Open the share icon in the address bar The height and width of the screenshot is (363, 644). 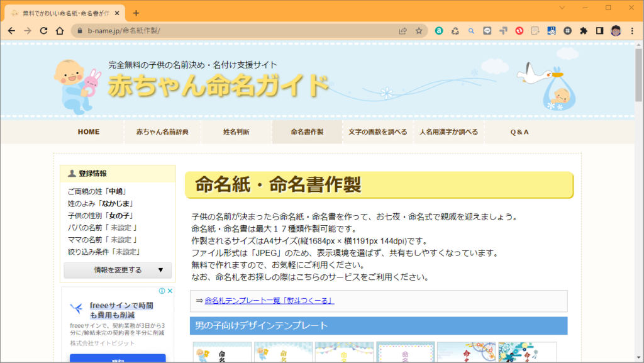(402, 30)
